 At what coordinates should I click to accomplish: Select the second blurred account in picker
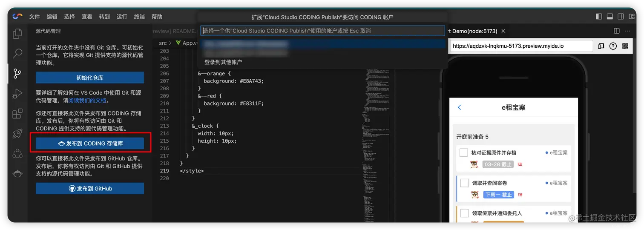tap(322, 52)
